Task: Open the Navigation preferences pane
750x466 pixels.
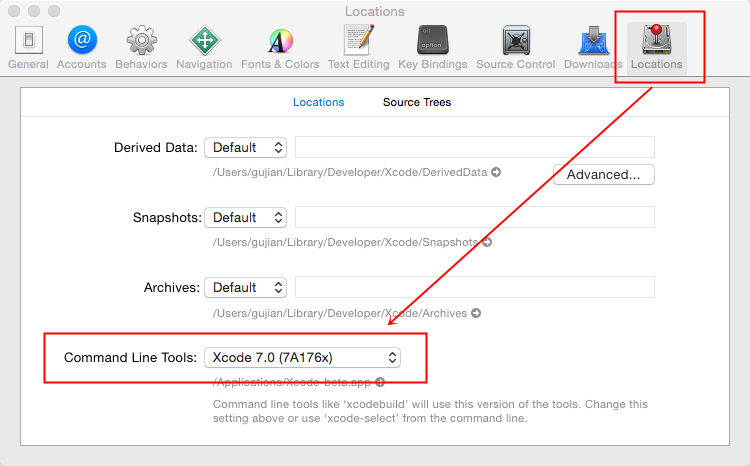Action: coord(204,48)
